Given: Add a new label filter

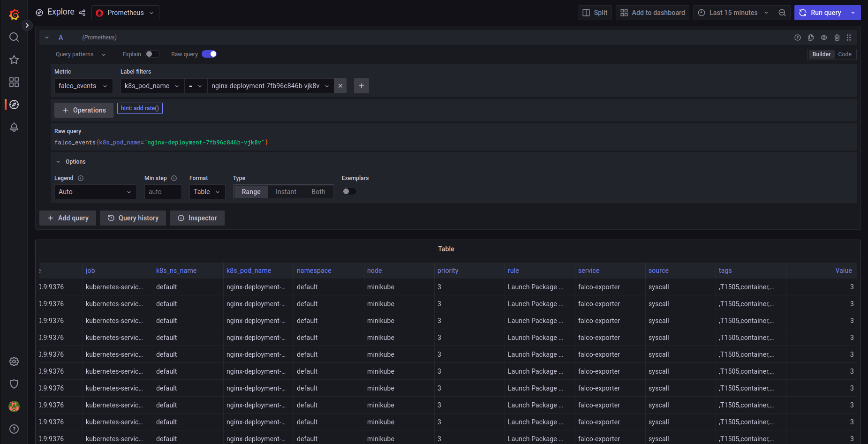Looking at the screenshot, I should 362,86.
